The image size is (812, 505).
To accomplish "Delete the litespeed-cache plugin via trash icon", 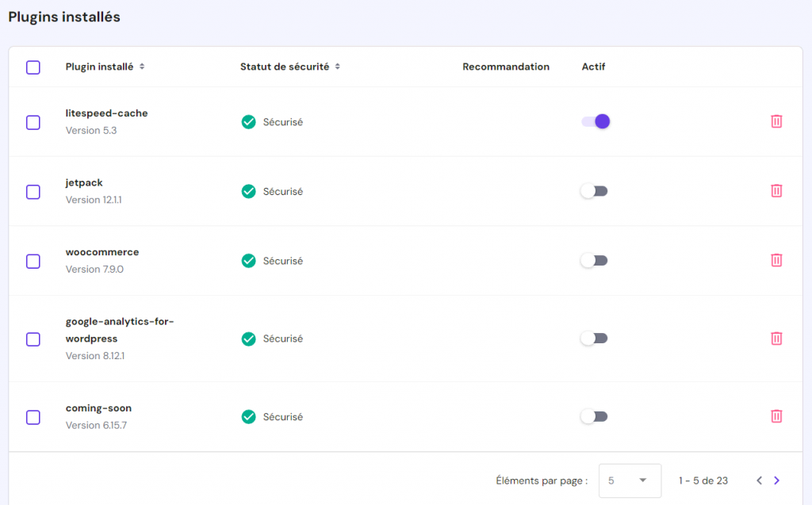I will click(776, 121).
